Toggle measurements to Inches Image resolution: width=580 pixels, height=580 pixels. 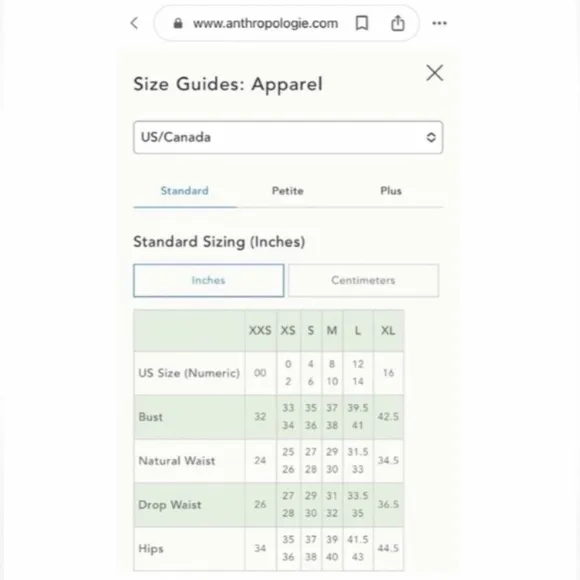point(209,280)
